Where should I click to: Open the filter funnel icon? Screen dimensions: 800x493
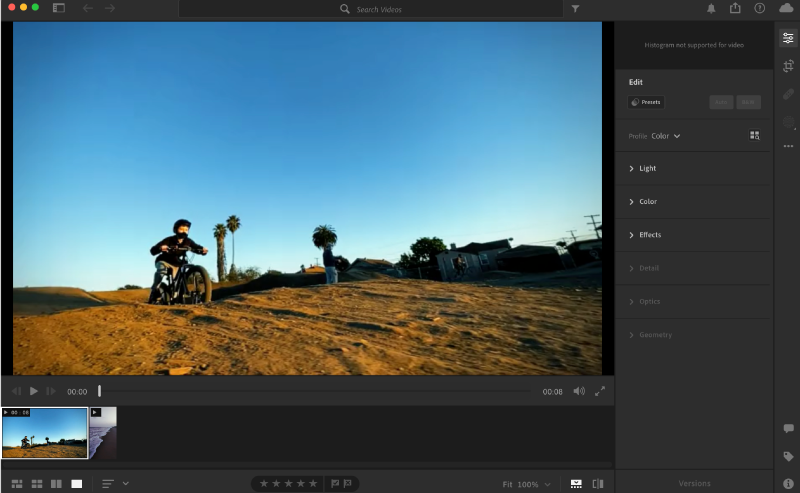coord(575,9)
